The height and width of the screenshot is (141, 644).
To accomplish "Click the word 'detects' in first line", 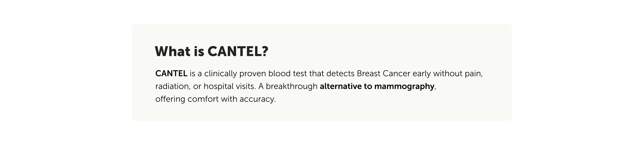I will point(340,74).
